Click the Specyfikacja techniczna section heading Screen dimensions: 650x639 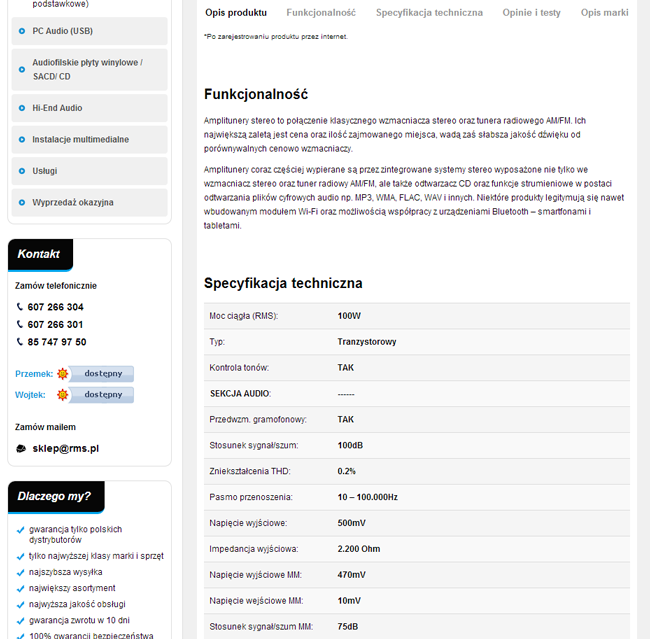(x=283, y=284)
